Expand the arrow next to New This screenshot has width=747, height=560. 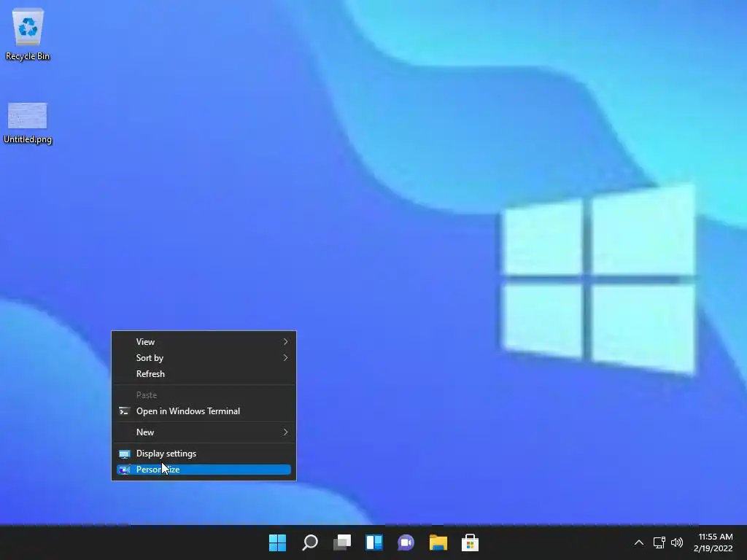(285, 432)
